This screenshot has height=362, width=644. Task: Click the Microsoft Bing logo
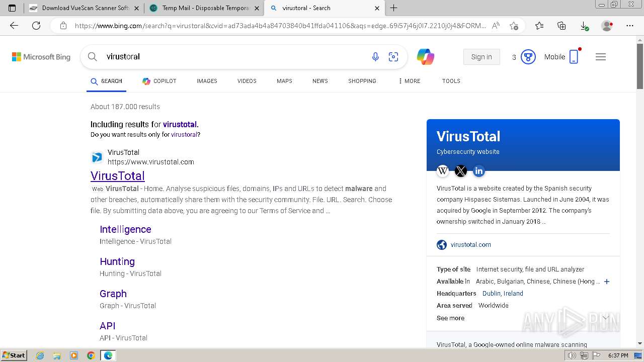click(41, 57)
